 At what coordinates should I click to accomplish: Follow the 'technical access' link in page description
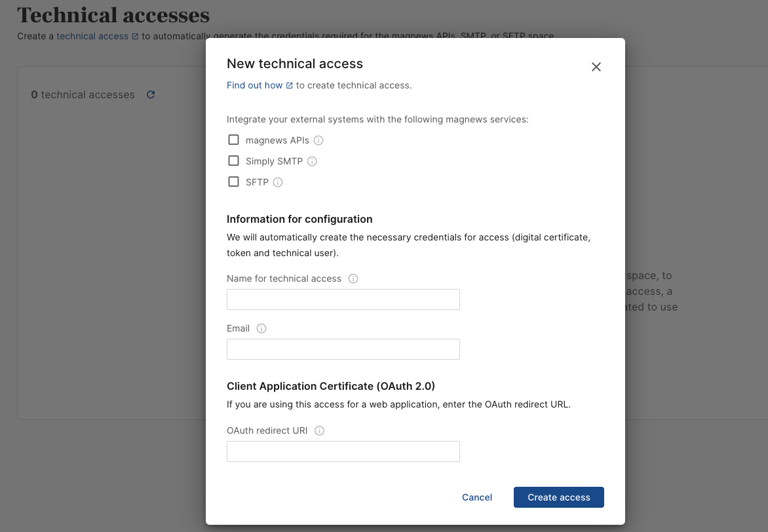(92, 36)
